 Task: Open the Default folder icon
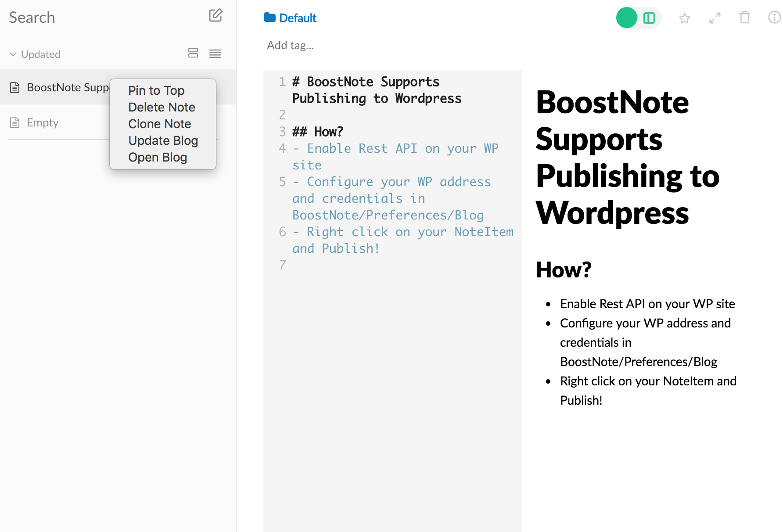pos(270,18)
